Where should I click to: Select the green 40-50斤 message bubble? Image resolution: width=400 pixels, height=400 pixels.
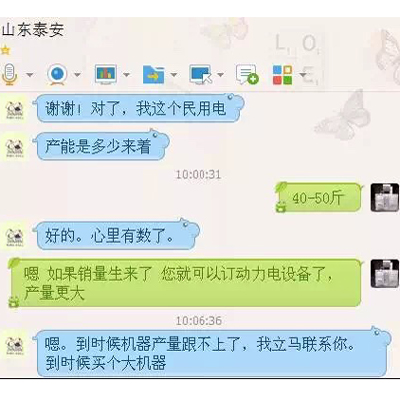tap(318, 198)
